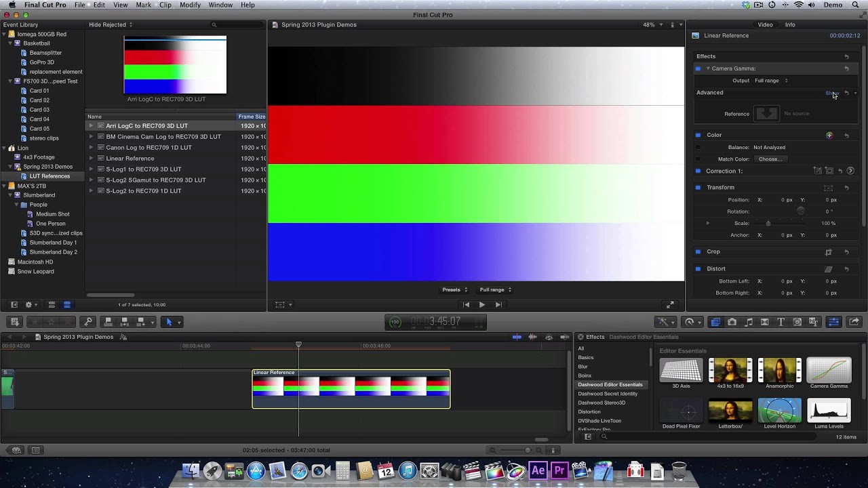Toggle the Correction 1 enable box
Viewport: 868px width, 488px height.
coord(698,171)
